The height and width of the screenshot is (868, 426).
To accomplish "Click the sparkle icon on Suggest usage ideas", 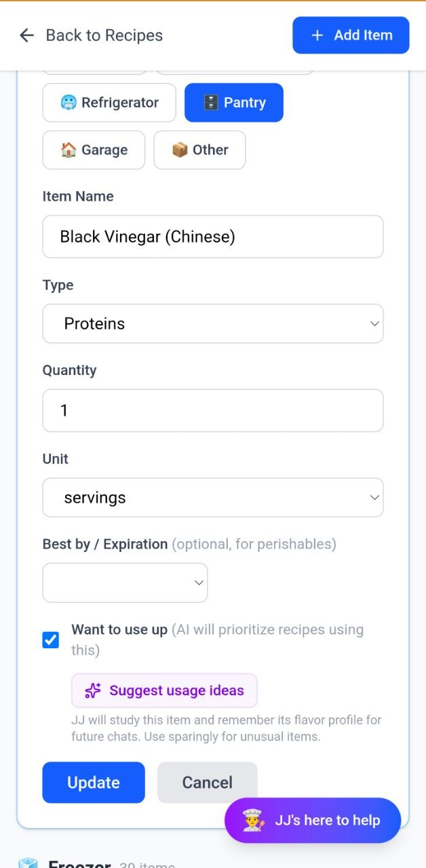I will 93,690.
